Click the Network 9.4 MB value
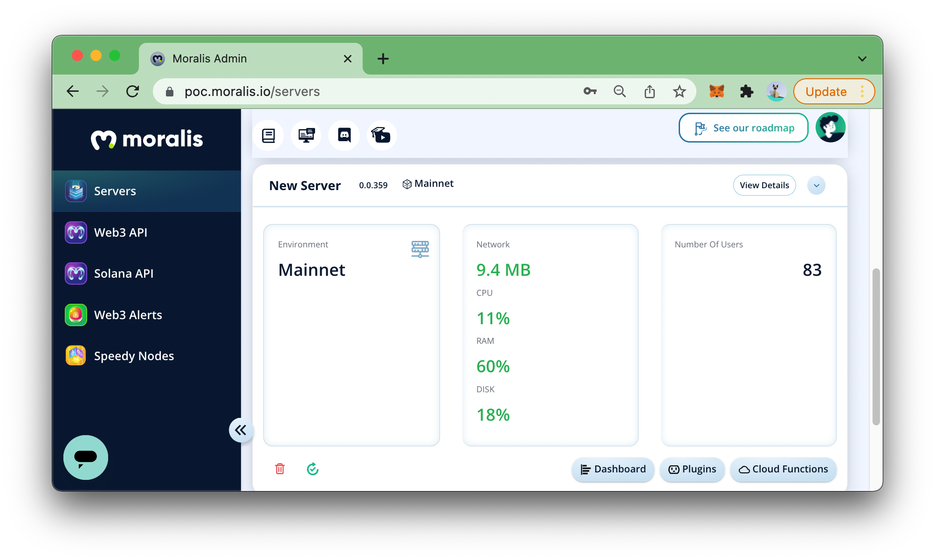The width and height of the screenshot is (935, 560). point(503,270)
